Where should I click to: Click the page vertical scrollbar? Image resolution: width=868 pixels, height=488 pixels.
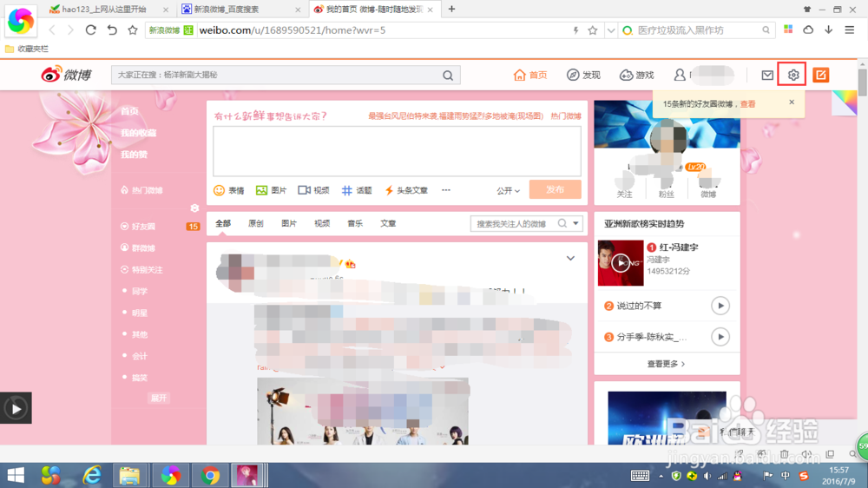pyautogui.click(x=863, y=83)
